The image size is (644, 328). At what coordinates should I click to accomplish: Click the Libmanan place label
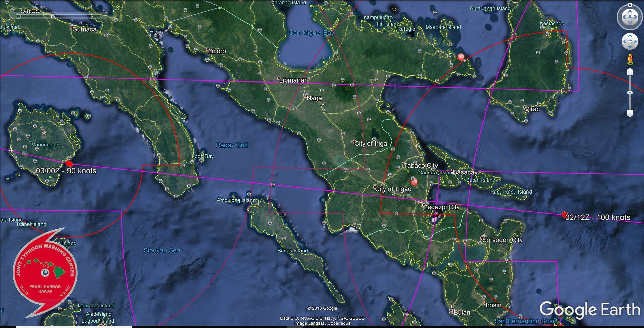point(293,80)
